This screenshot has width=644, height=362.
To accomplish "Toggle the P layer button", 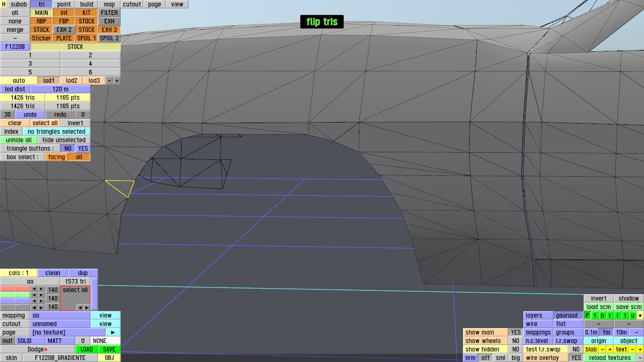I will (x=587, y=315).
